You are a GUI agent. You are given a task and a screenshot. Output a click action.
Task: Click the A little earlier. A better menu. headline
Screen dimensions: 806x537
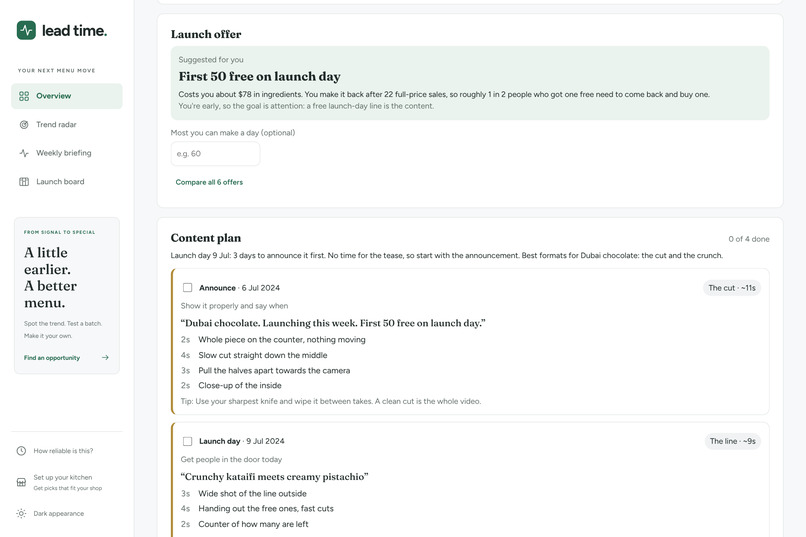(x=50, y=277)
